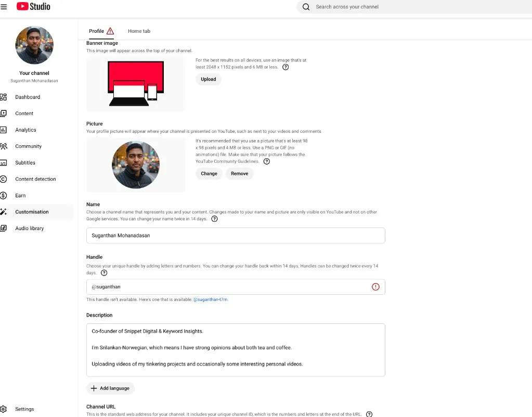Open the Audio library
532x417 pixels.
click(x=29, y=229)
